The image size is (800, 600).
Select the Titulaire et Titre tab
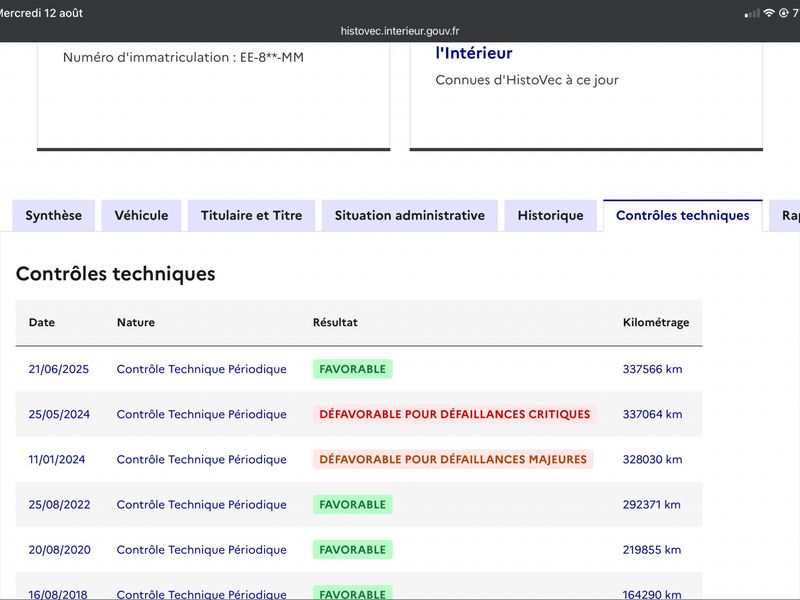[252, 215]
